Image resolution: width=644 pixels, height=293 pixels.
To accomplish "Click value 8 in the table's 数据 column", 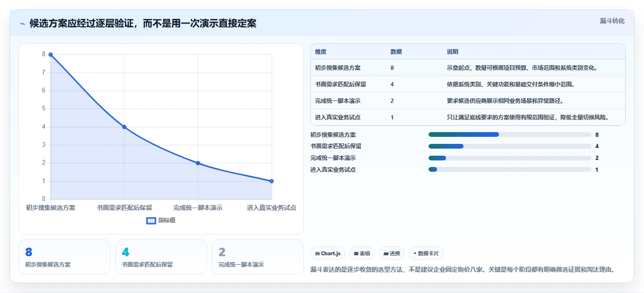I will (x=392, y=68).
